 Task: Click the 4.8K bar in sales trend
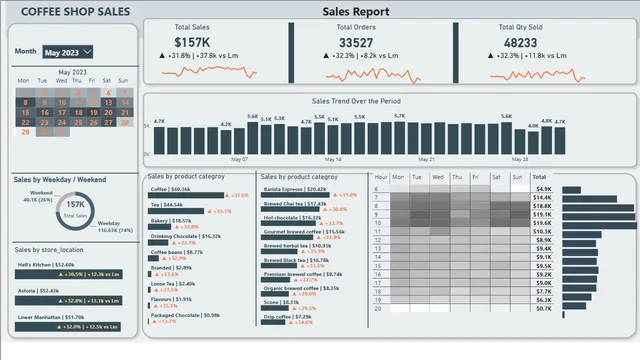pyautogui.click(x=547, y=140)
